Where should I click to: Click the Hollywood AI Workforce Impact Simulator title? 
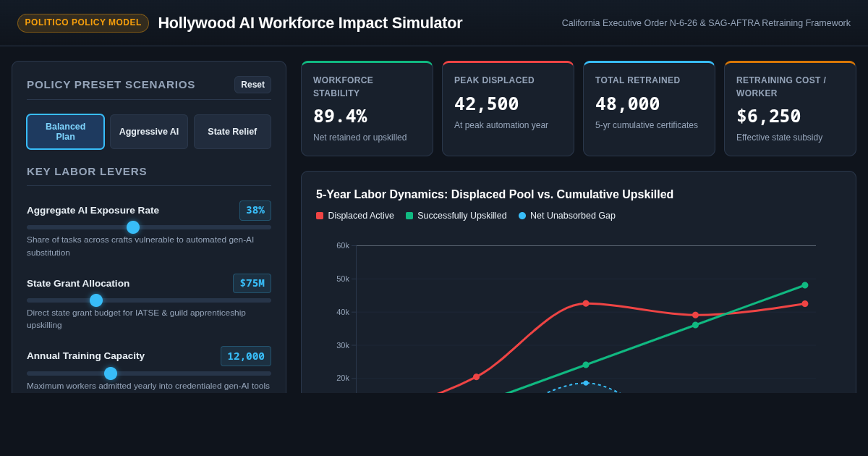(310, 23)
